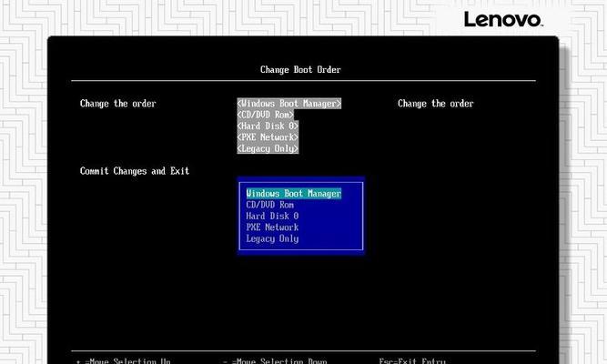Click the right-side Change the order help text
This screenshot has height=364, width=607.
[x=436, y=104]
